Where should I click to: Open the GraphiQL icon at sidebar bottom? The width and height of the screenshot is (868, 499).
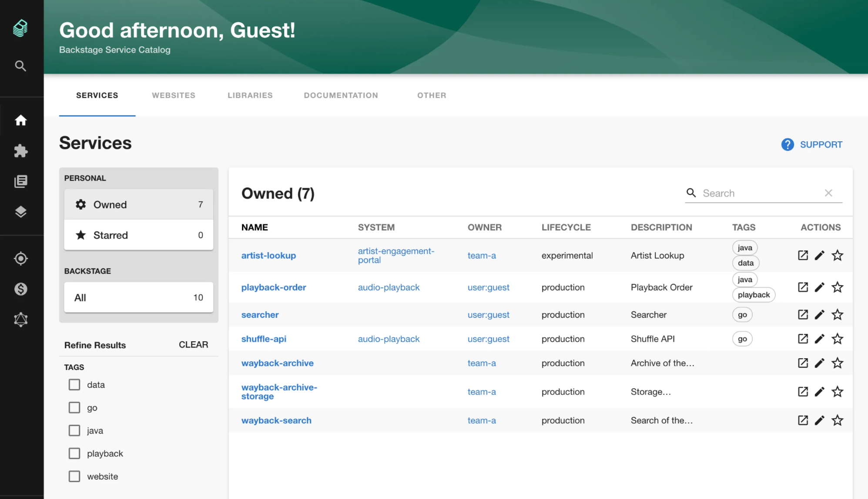tap(20, 319)
